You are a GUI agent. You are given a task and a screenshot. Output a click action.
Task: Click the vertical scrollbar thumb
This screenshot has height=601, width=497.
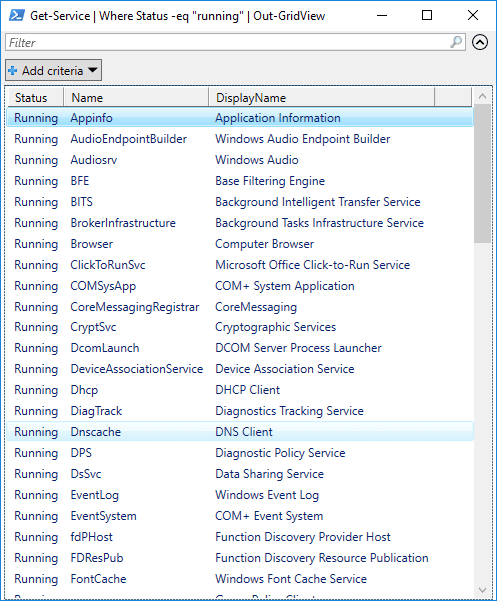tap(482, 174)
